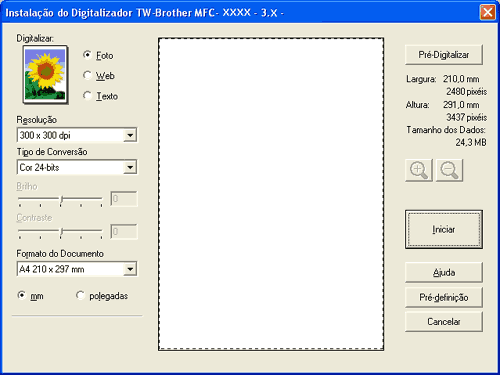Click the Pré-definição button

(x=444, y=297)
